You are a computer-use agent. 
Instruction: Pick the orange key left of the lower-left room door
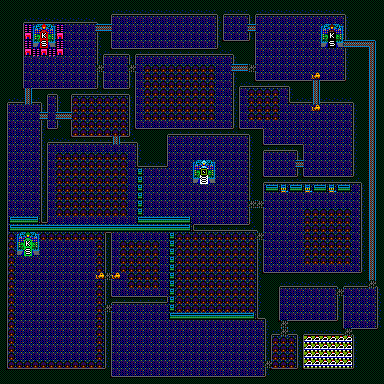[x=100, y=276]
